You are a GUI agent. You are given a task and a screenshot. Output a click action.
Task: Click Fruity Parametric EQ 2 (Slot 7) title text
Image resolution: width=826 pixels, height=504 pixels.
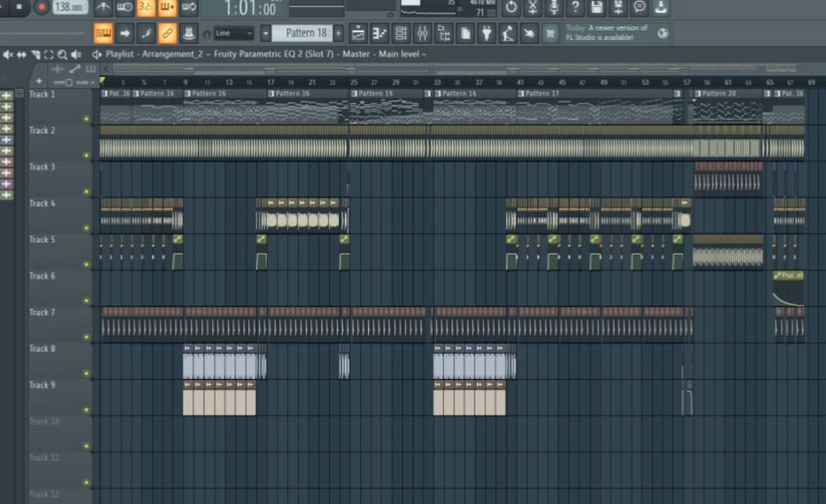click(x=274, y=54)
